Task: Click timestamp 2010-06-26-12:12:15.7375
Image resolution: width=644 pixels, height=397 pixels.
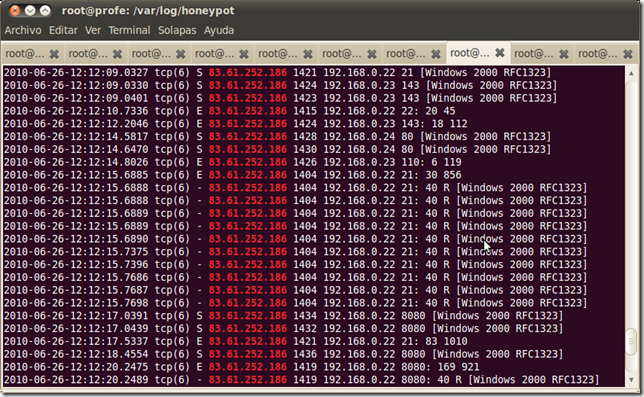Action: (76, 252)
